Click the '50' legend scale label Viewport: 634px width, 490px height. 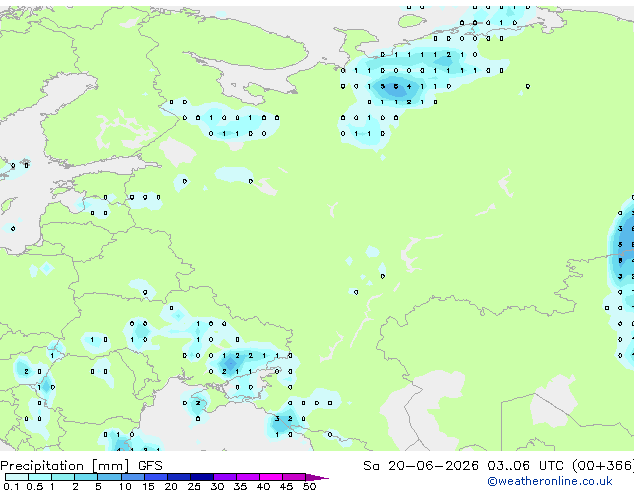click(x=309, y=486)
